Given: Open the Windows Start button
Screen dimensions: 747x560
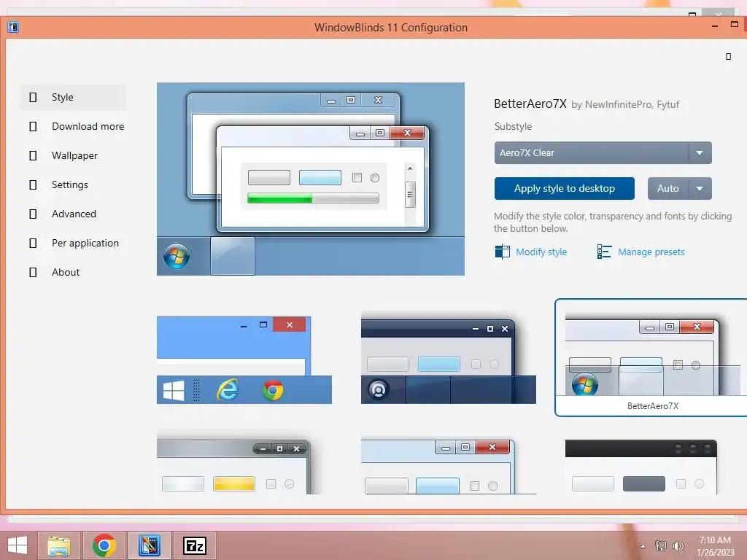Looking at the screenshot, I should pyautogui.click(x=18, y=545).
